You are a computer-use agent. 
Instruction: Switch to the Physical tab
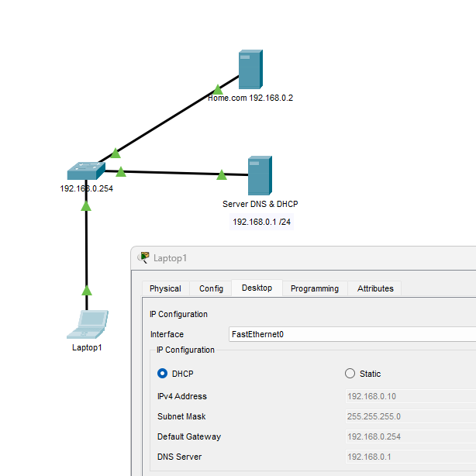165,288
